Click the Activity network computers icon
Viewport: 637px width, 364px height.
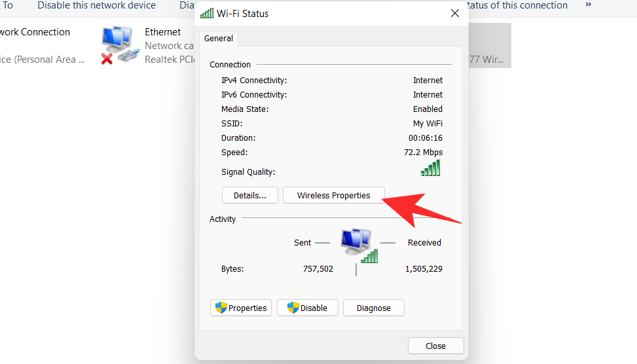[358, 245]
